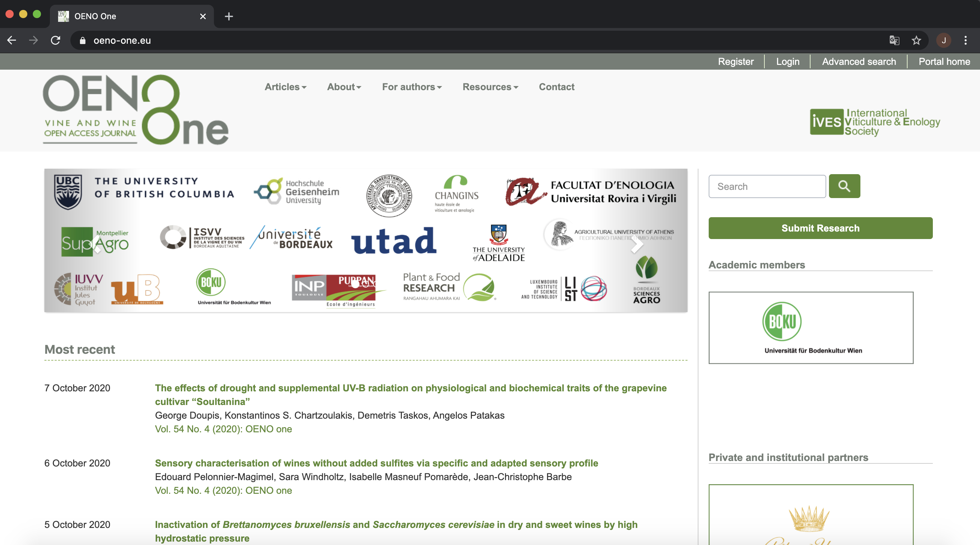The image size is (980, 545).
Task: Select the OENO One browser tab
Action: point(132,16)
